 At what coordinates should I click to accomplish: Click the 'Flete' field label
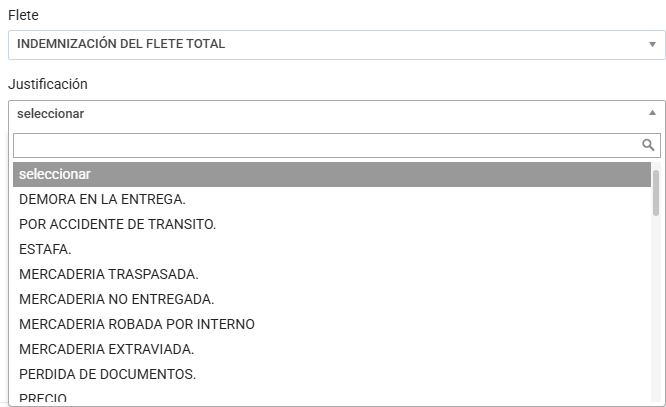click(23, 16)
